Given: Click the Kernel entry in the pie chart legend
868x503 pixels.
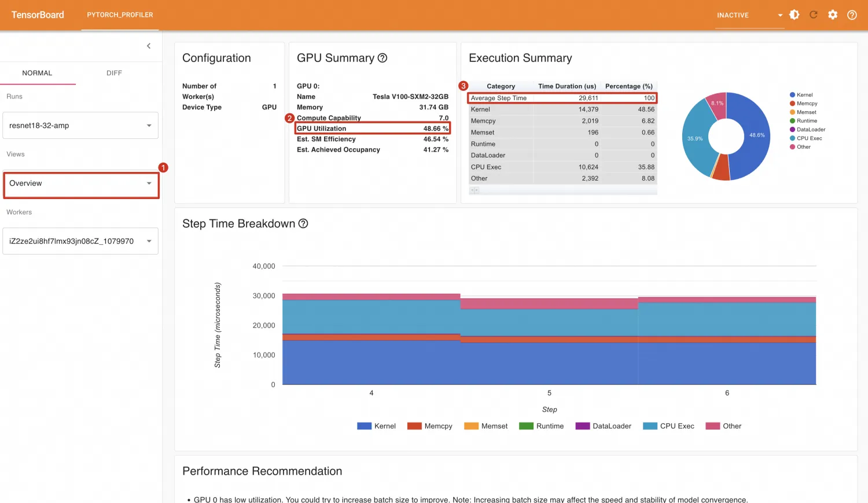Looking at the screenshot, I should coord(801,95).
